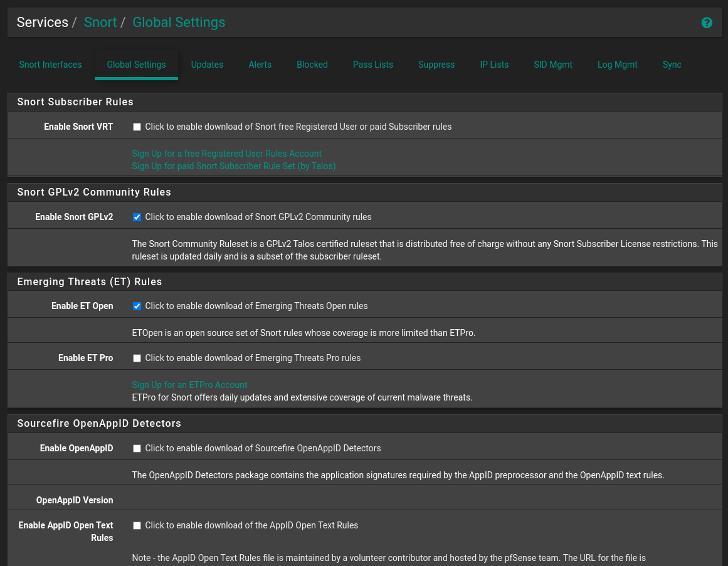Enable the Snort VRT checkbox
728x566 pixels.
coord(137,127)
